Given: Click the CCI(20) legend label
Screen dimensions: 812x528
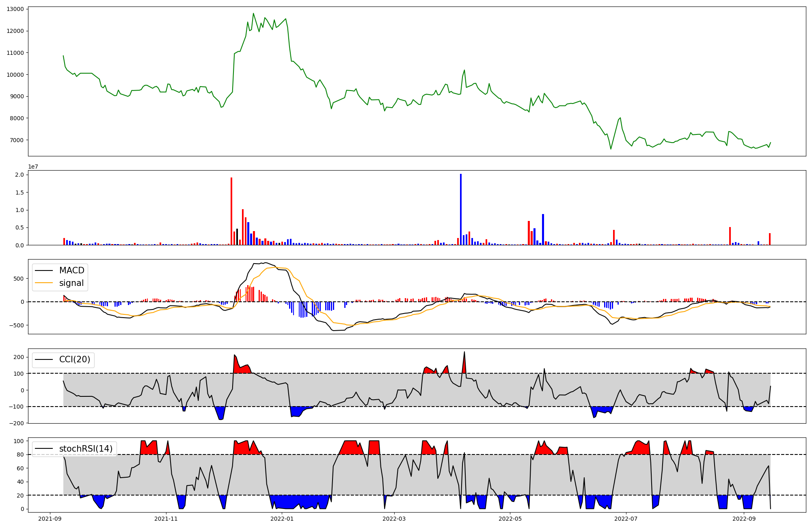Looking at the screenshot, I should pyautogui.click(x=75, y=359).
